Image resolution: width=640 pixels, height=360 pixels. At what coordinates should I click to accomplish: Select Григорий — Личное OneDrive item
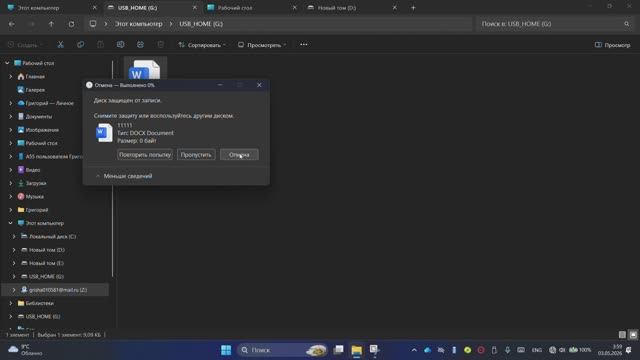tap(49, 103)
